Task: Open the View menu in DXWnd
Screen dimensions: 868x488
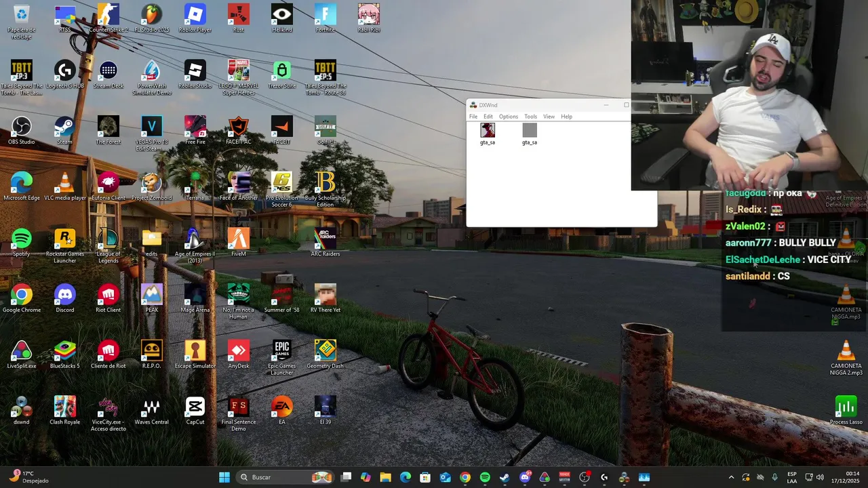Action: coord(549,117)
